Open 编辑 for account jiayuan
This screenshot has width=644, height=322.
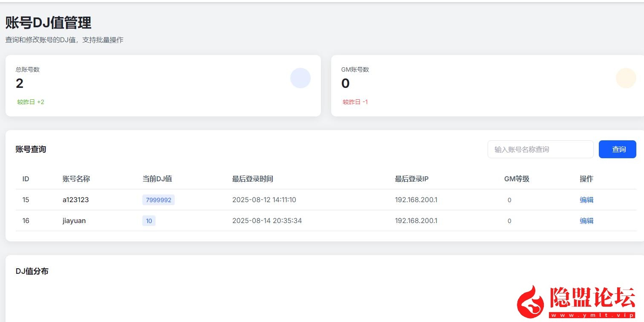click(586, 220)
